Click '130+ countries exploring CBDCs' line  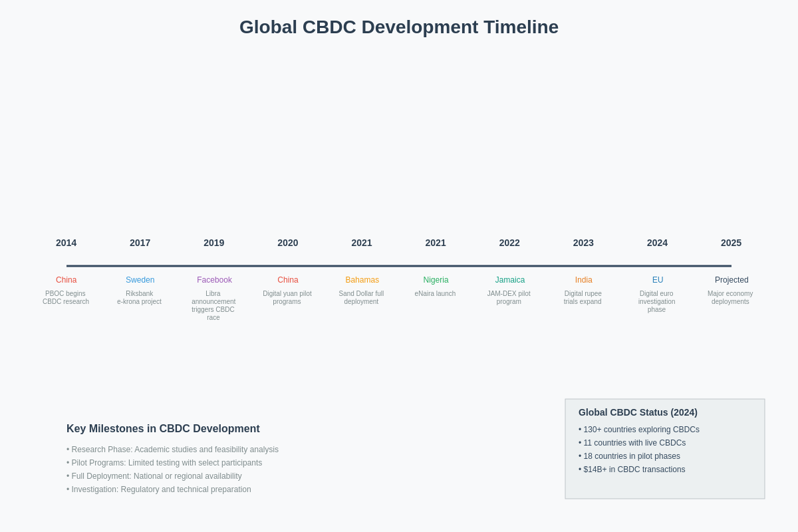[x=639, y=430]
